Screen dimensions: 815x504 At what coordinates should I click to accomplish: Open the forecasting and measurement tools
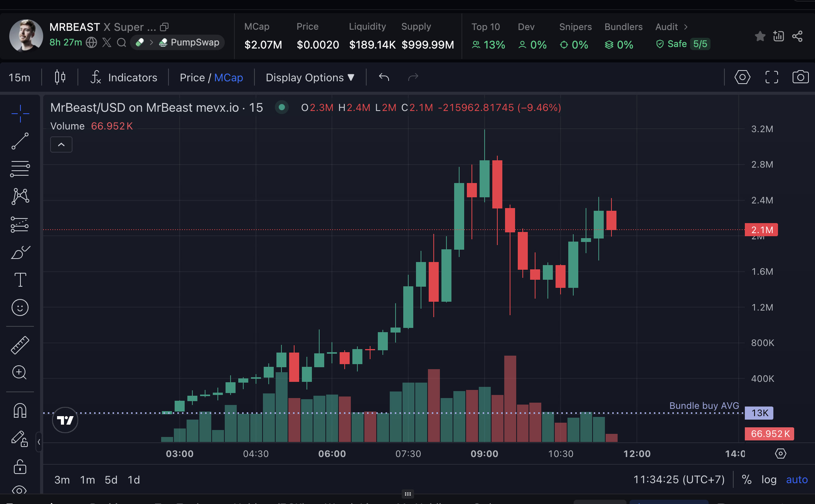20,224
